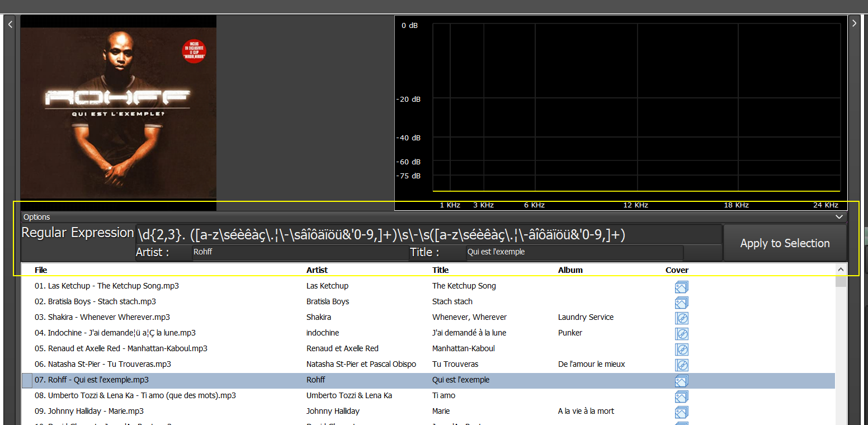Click the Rohff album cover artwork
The height and width of the screenshot is (425, 868).
tap(119, 113)
